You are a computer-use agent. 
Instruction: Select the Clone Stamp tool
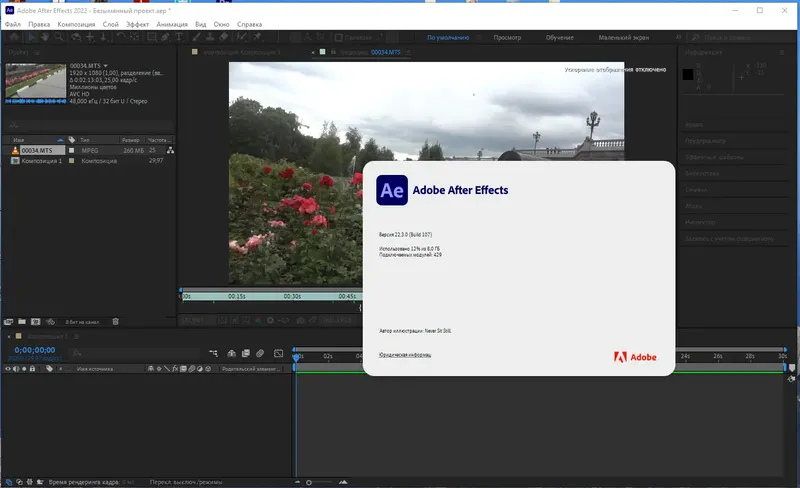coord(210,37)
